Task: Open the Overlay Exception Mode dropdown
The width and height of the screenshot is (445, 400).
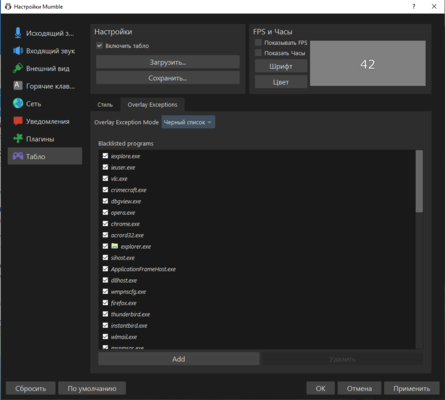Action: (188, 122)
